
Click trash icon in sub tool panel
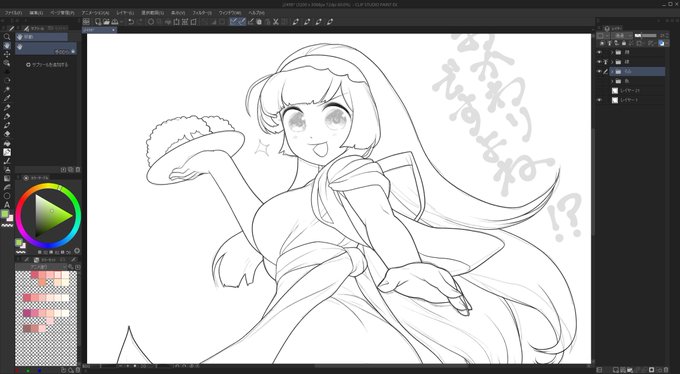pos(78,170)
